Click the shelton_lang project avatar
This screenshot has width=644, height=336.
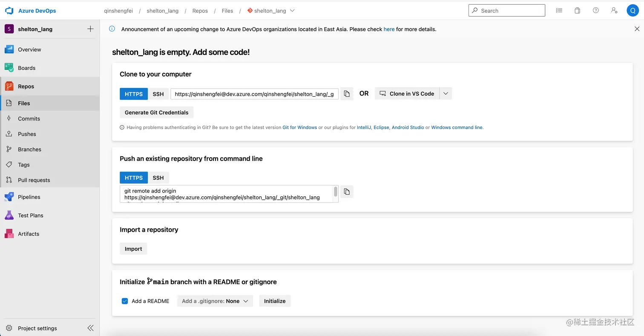pyautogui.click(x=9, y=29)
